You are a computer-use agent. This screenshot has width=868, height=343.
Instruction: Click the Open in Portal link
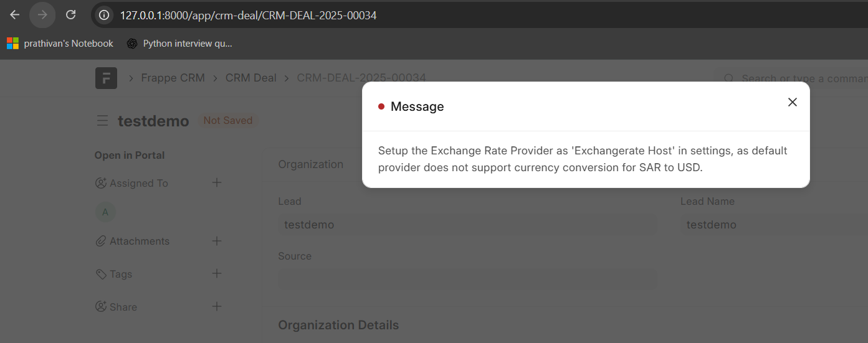130,156
